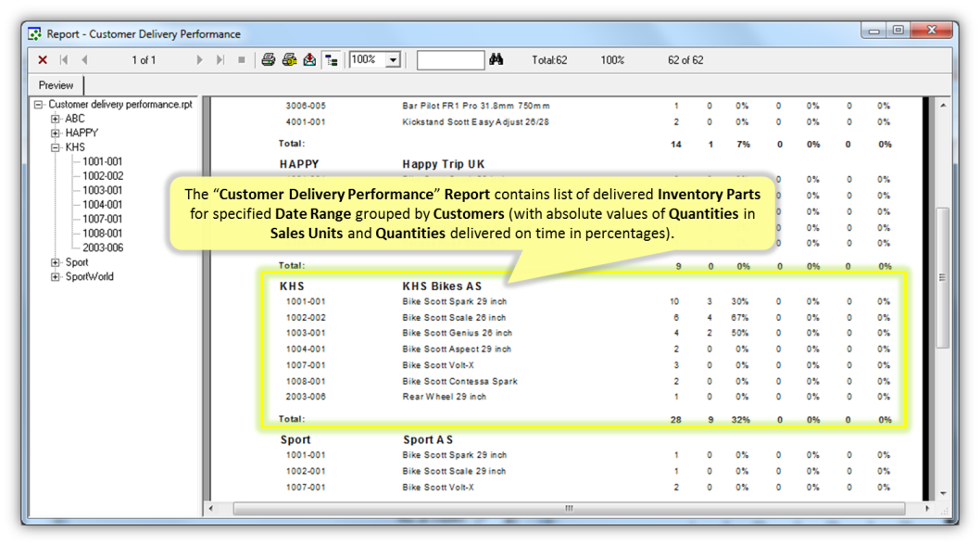Viewport: 980px width, 546px height.
Task: Go to first page of the report
Action: 64,60
